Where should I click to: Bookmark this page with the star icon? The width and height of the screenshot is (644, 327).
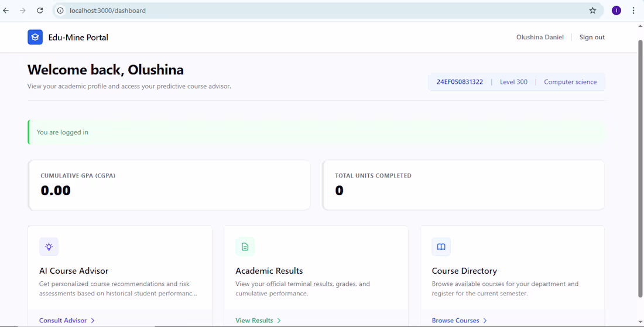coord(592,11)
